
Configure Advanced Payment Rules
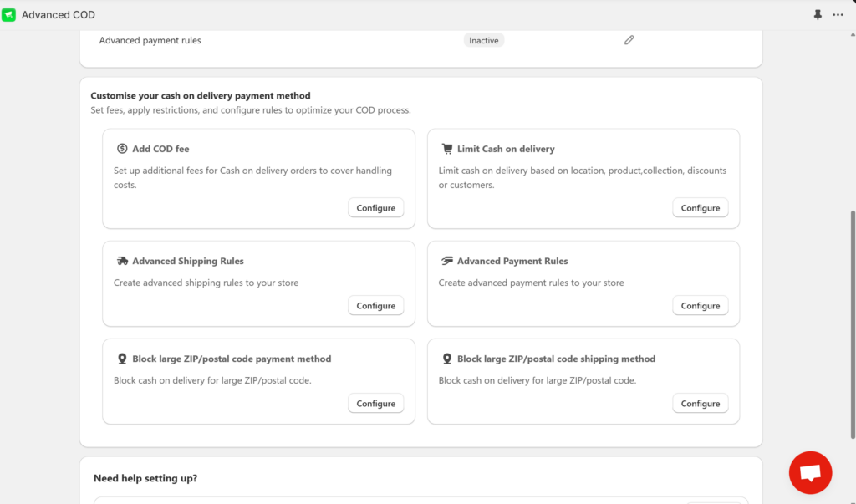point(700,306)
